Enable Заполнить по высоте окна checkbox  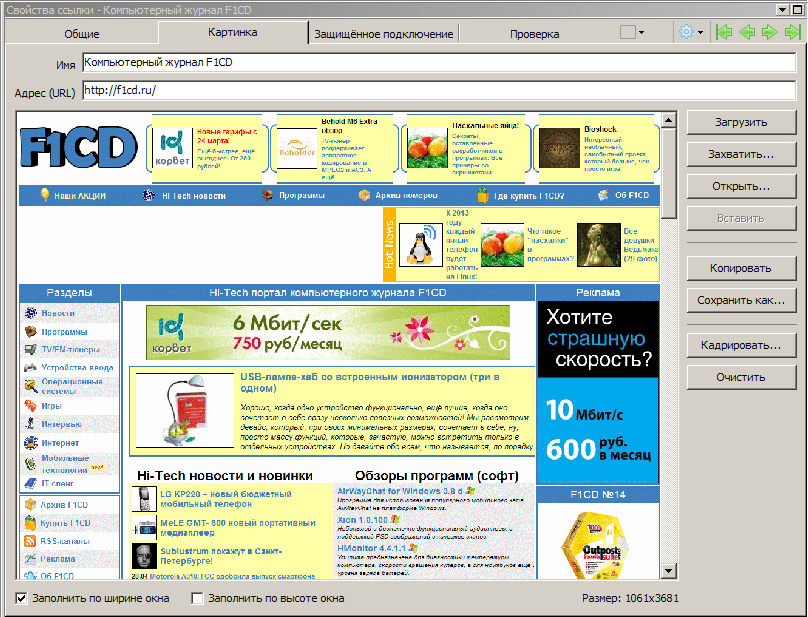coord(197,598)
